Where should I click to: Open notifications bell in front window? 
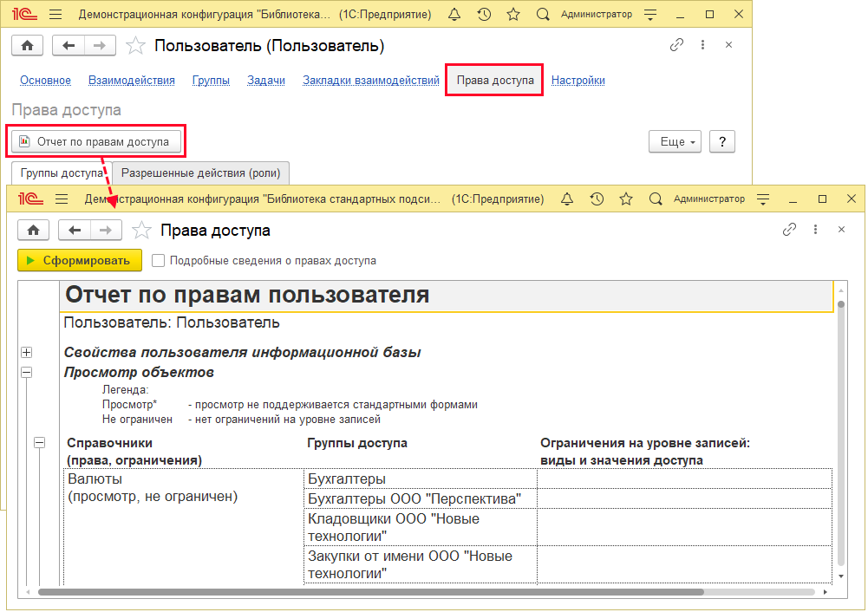[x=567, y=199]
